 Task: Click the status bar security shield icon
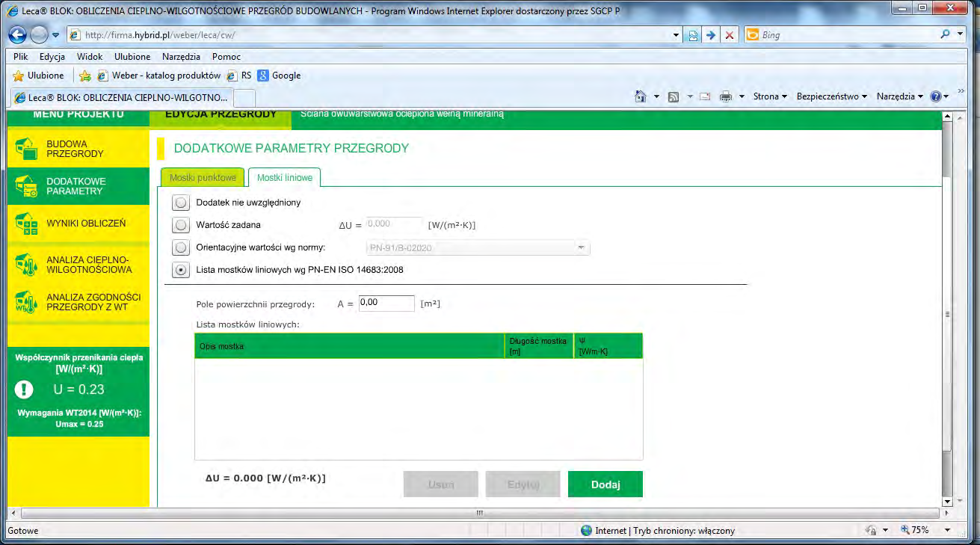(870, 530)
